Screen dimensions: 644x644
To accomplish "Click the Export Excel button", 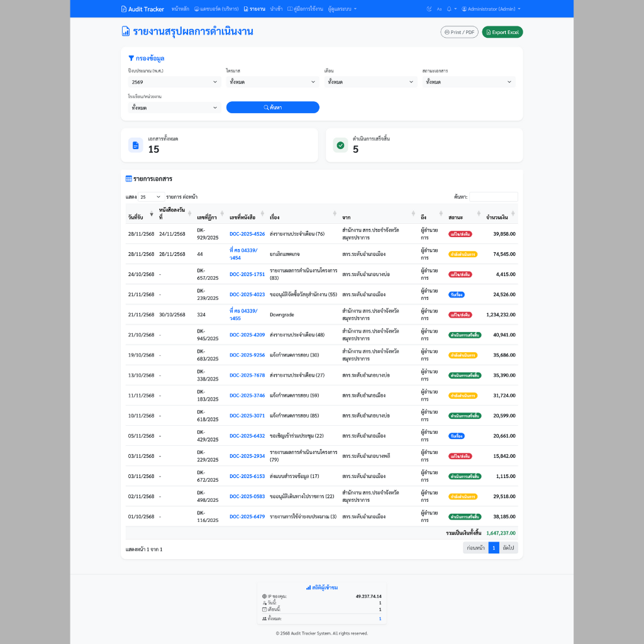I will 502,32.
